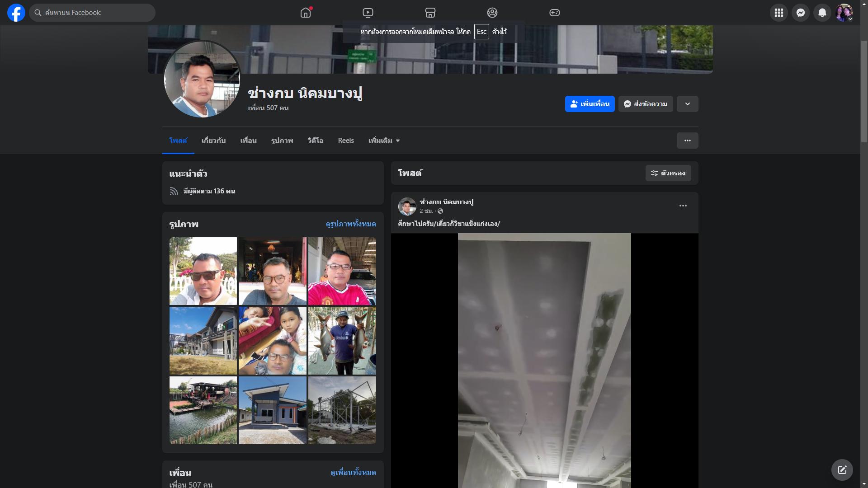868x488 pixels.
Task: Click the Facebook search field
Action: (x=92, y=13)
